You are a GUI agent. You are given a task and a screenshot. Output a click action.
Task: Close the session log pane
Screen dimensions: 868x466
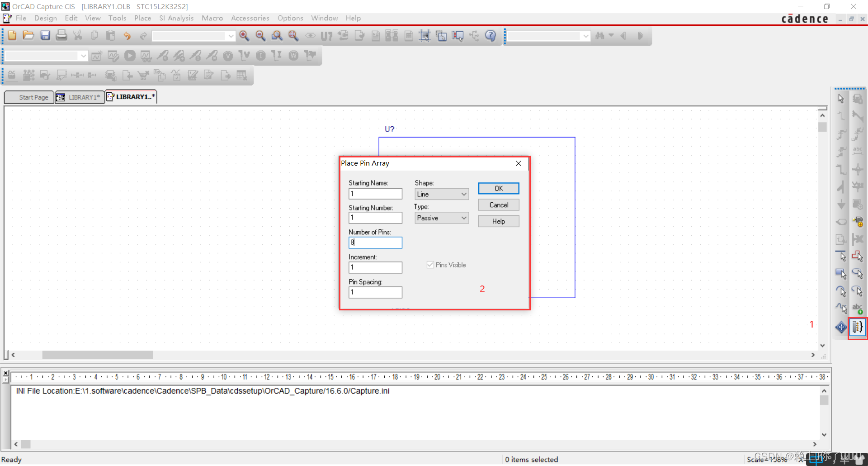pyautogui.click(x=5, y=373)
